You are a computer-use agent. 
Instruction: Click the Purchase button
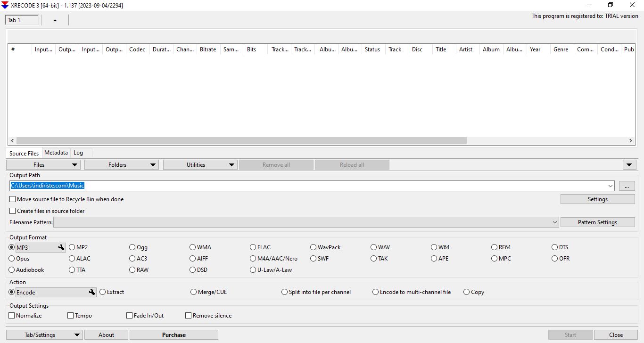coord(174,335)
